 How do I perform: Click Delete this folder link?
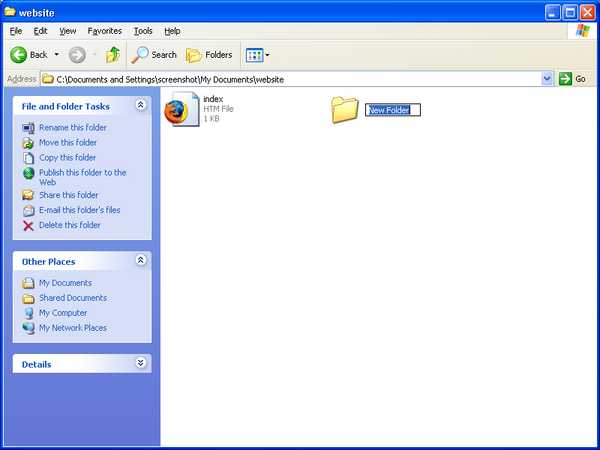pos(70,225)
